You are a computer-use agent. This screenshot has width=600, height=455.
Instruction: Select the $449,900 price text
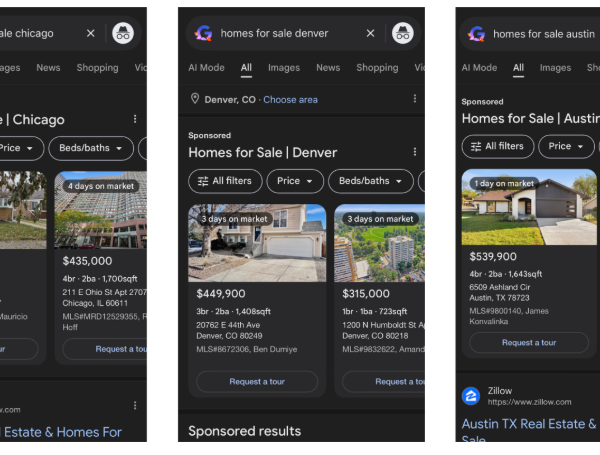point(221,294)
